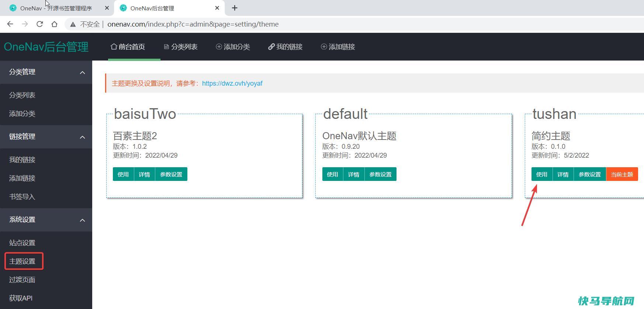Click the 百素主题2 theme name

click(x=135, y=136)
